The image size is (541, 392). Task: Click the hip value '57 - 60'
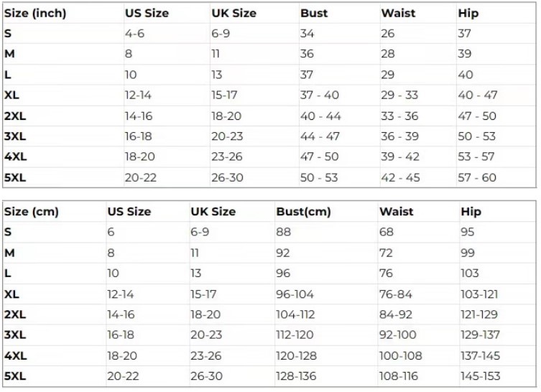pos(477,177)
